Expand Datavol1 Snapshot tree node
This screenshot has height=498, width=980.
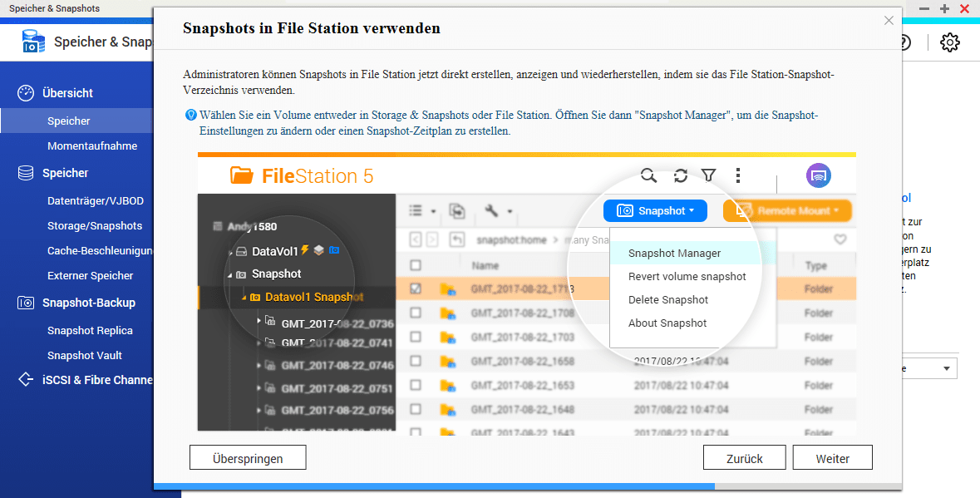click(x=244, y=298)
